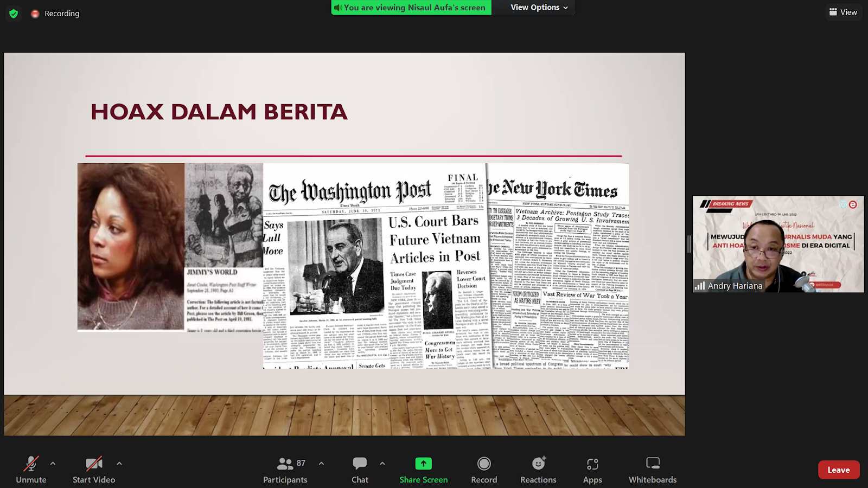Open audio options caret beside Unmute
This screenshot has height=488, width=868.
[53, 464]
